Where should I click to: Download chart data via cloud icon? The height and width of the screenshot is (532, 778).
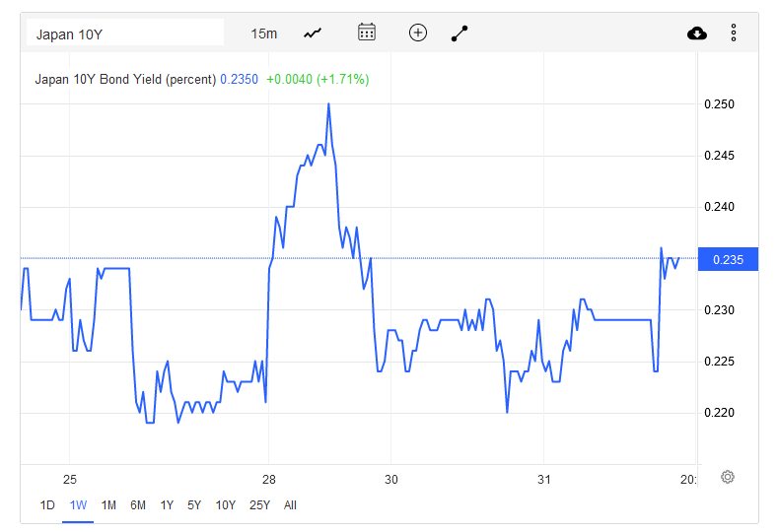point(697,33)
